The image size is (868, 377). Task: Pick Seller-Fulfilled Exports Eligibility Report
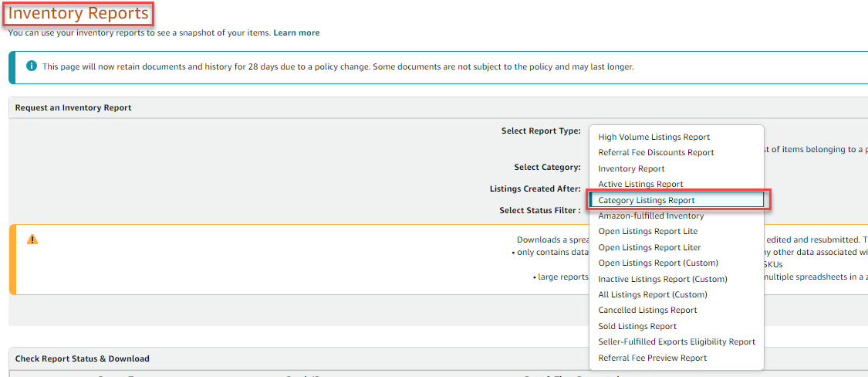677,342
